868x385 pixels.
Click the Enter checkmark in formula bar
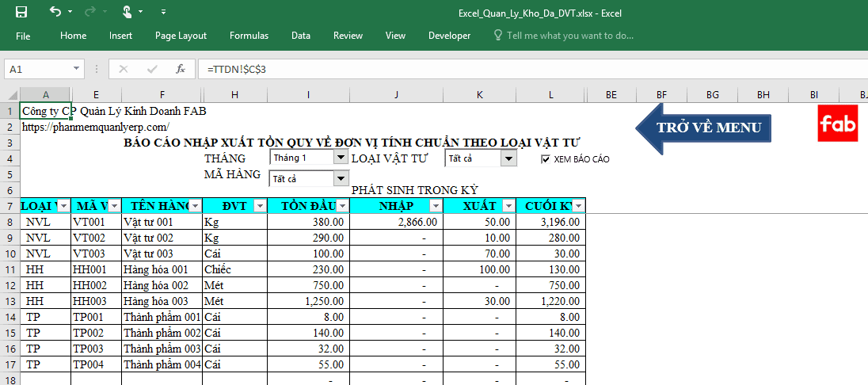click(x=152, y=69)
